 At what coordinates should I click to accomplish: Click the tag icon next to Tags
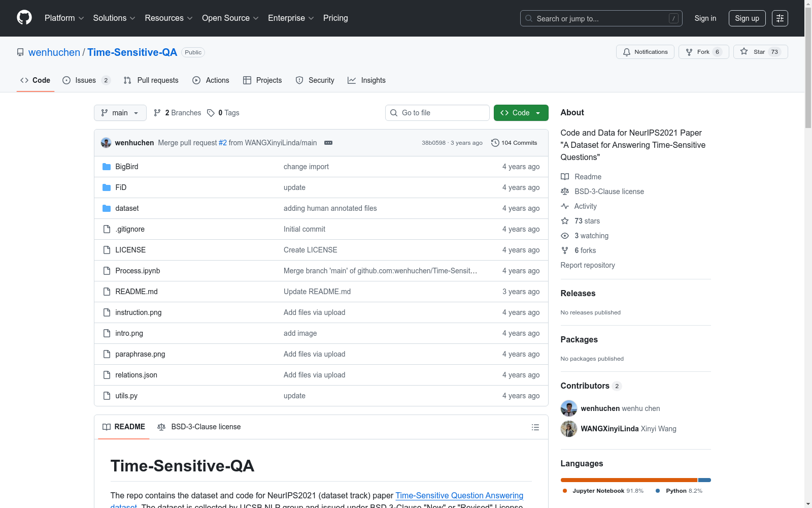tap(211, 113)
